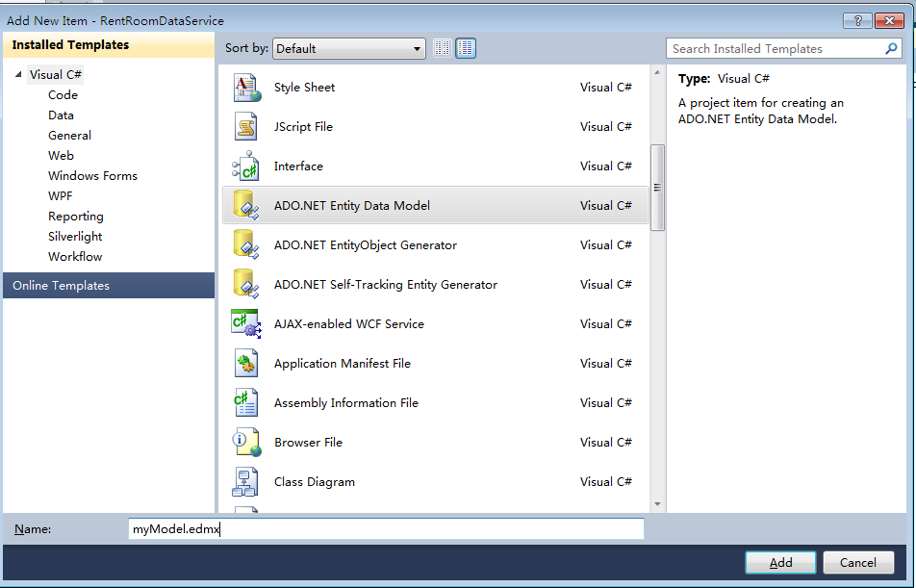Click the JScript File template name
The width and height of the screenshot is (916, 588).
[x=303, y=127]
